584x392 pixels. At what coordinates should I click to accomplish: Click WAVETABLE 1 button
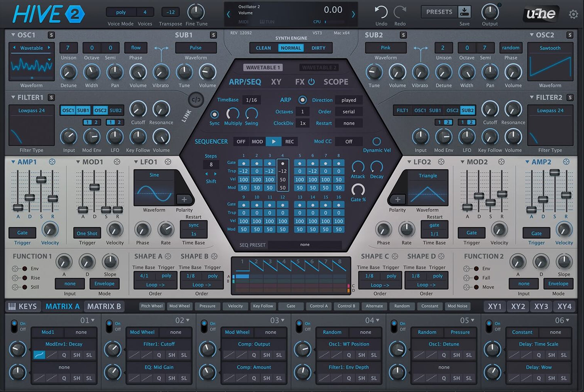pos(263,67)
